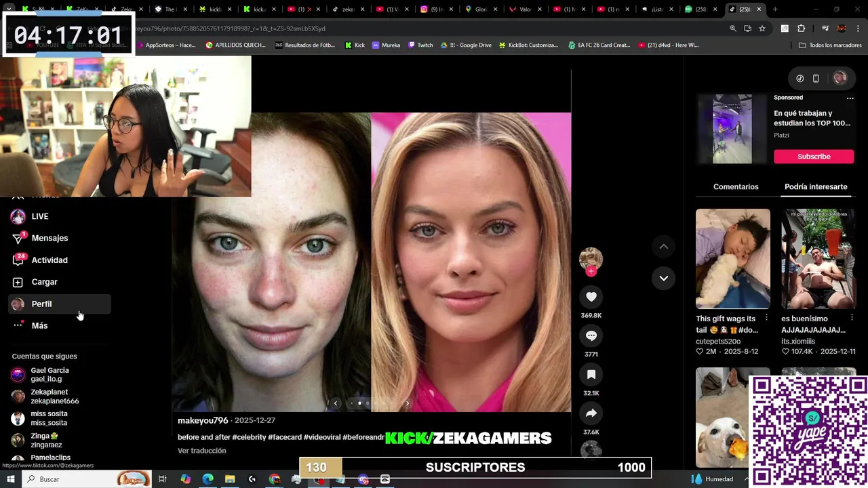Save the post with bookmark icon
The height and width of the screenshot is (488, 868).
tap(591, 374)
